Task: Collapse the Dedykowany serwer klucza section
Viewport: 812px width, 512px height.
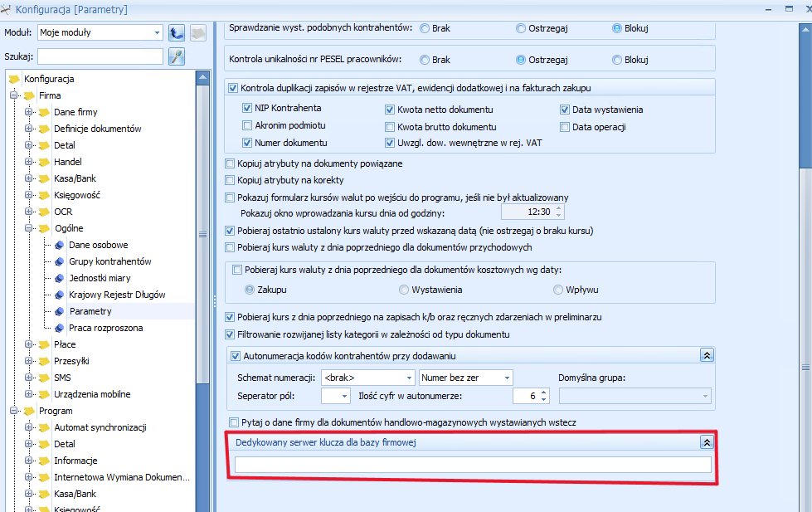Action: click(x=706, y=443)
